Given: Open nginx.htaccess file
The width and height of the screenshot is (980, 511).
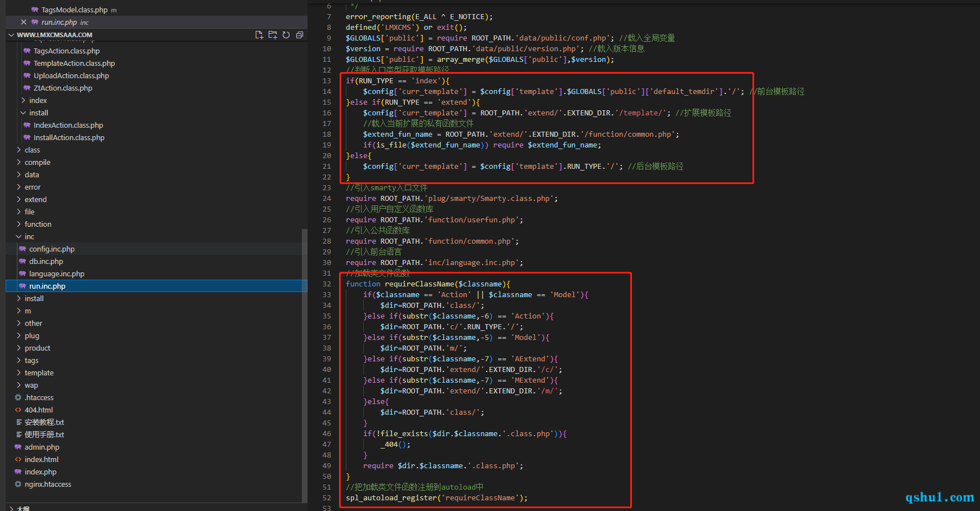Looking at the screenshot, I should pyautogui.click(x=48, y=484).
